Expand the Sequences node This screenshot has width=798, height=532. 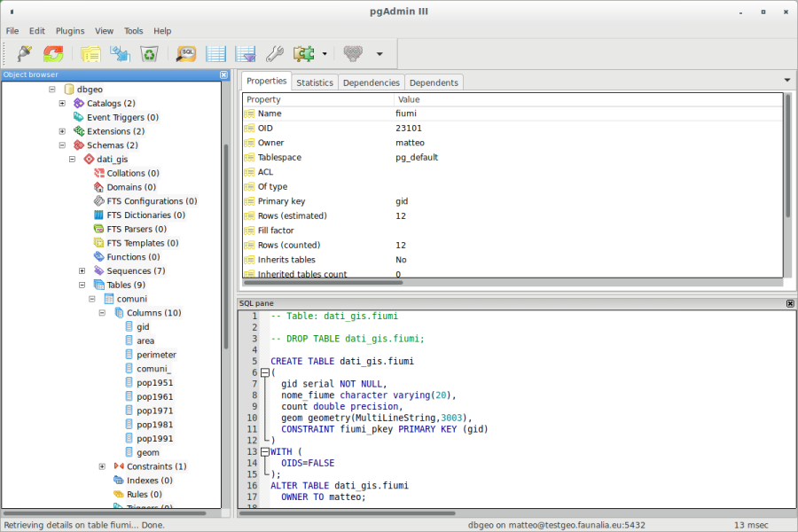pyautogui.click(x=82, y=270)
